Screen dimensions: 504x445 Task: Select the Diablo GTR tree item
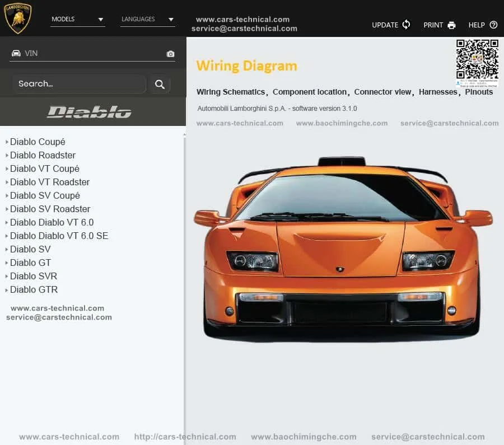pos(34,290)
